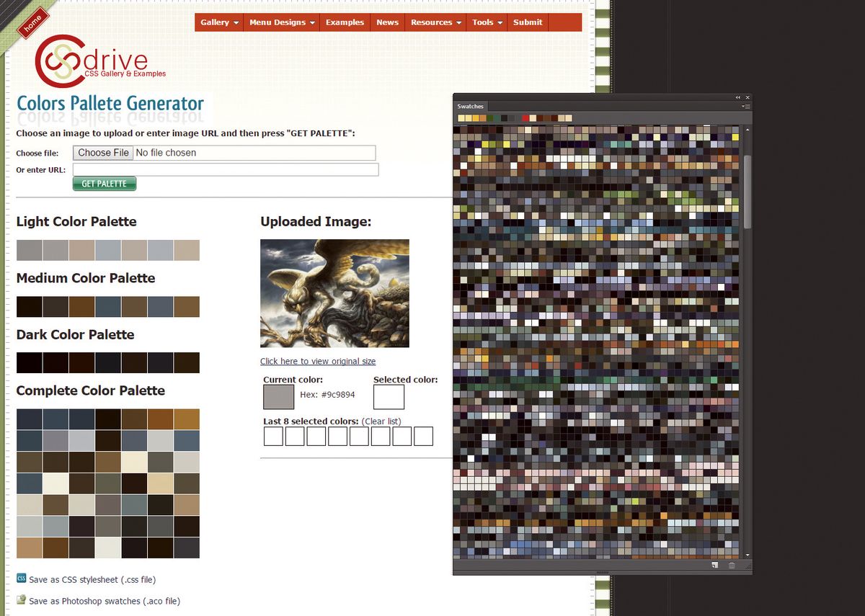865x616 pixels.
Task: Create a new swatch in the Swatches panel
Action: pos(715,565)
